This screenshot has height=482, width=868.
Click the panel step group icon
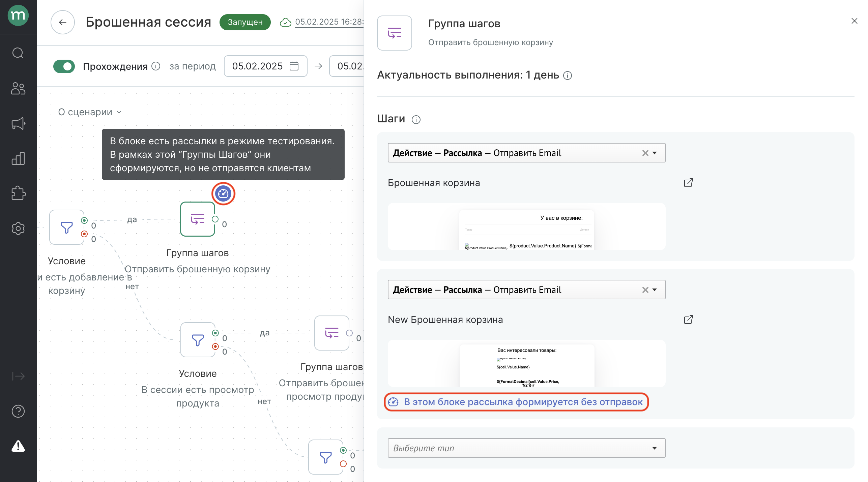pos(395,33)
